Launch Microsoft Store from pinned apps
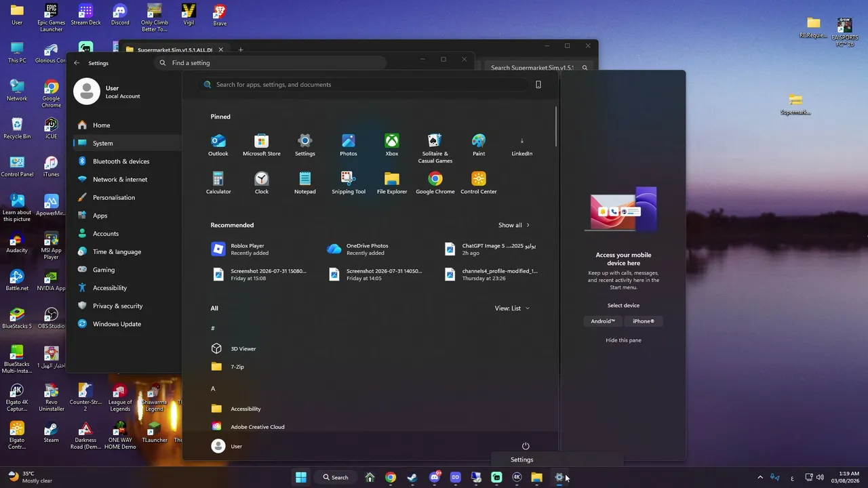 pyautogui.click(x=261, y=145)
